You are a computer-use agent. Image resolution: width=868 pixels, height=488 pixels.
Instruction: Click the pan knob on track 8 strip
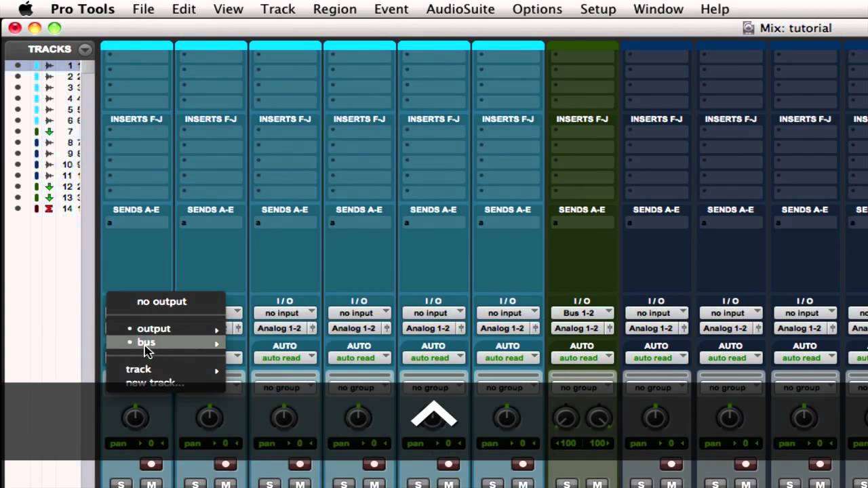(x=655, y=418)
